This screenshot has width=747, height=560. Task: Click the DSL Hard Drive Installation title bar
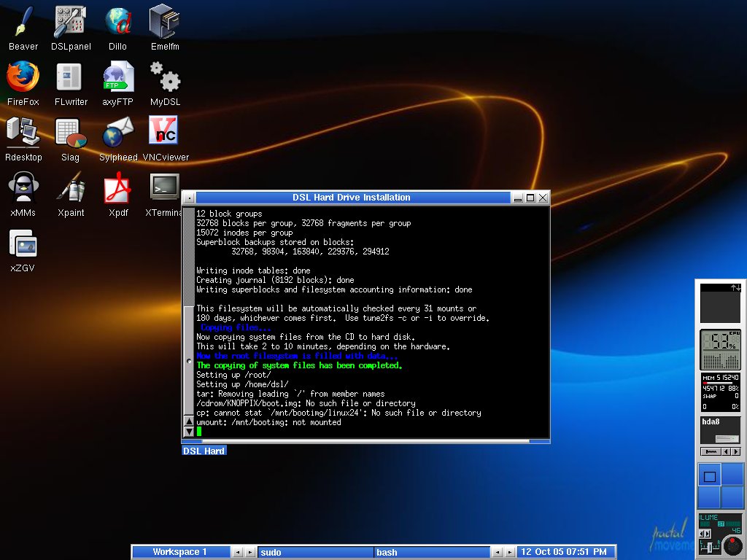(x=352, y=198)
